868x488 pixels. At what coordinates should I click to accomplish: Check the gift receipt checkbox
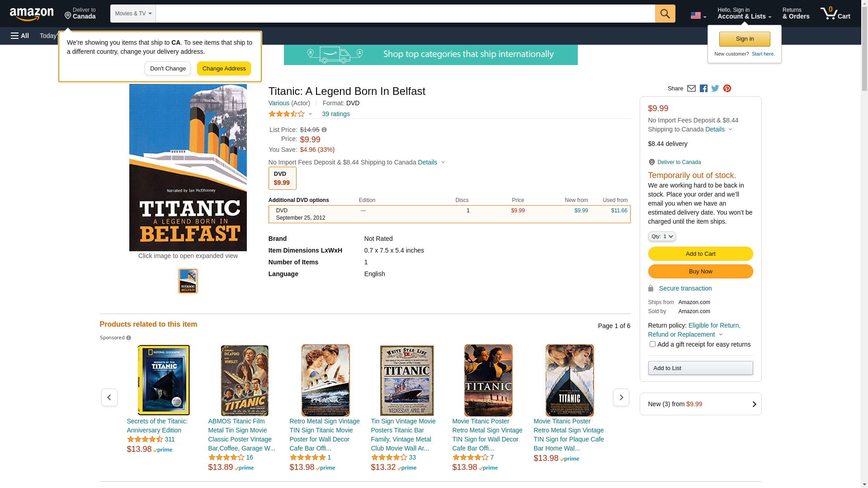(652, 344)
